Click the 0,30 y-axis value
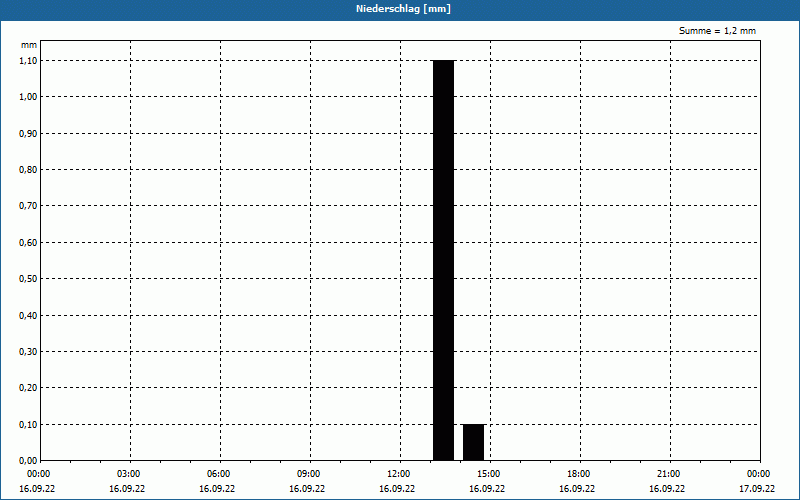 coord(28,352)
